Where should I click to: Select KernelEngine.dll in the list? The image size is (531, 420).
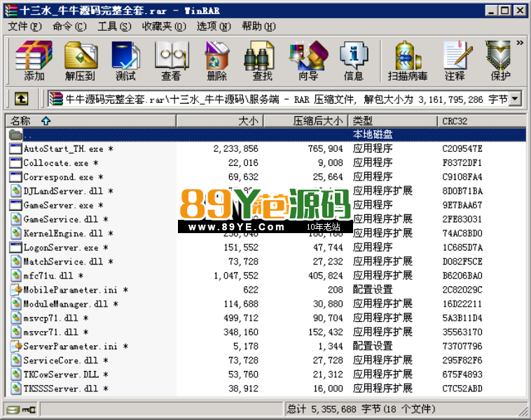tap(63, 234)
